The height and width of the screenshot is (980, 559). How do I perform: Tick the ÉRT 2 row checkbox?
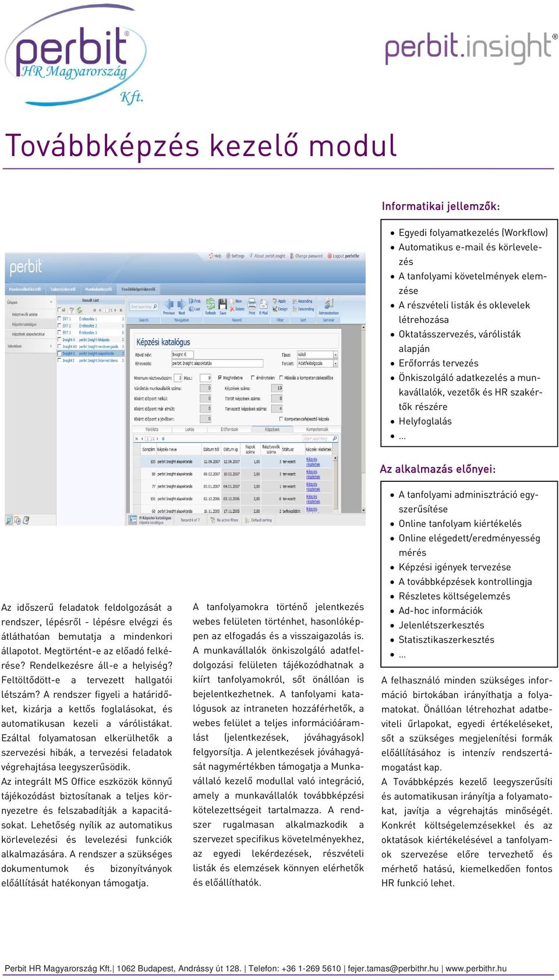(59, 326)
